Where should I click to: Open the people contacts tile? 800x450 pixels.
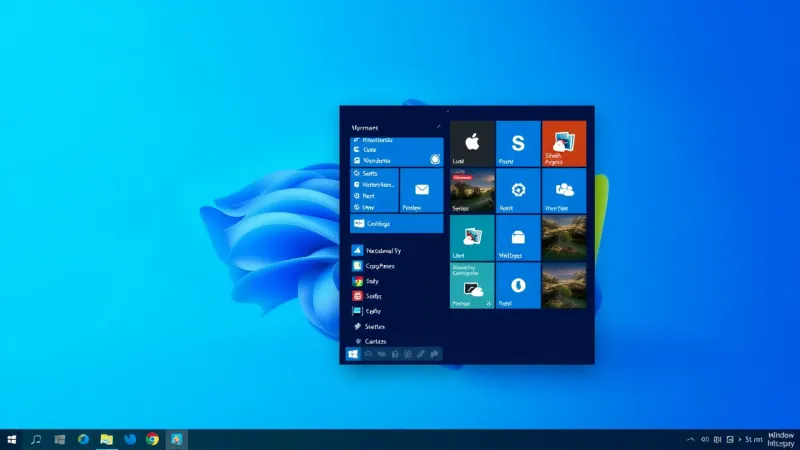click(x=564, y=190)
